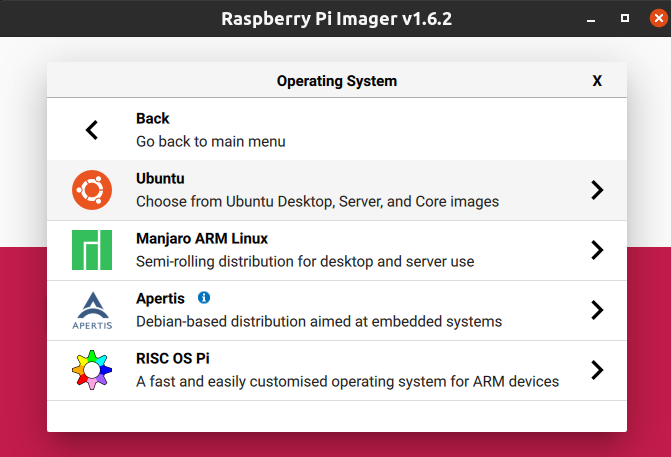Close the Raspberry Pi Imager window
Screen dimensions: 671x457
pyautogui.click(x=659, y=18)
